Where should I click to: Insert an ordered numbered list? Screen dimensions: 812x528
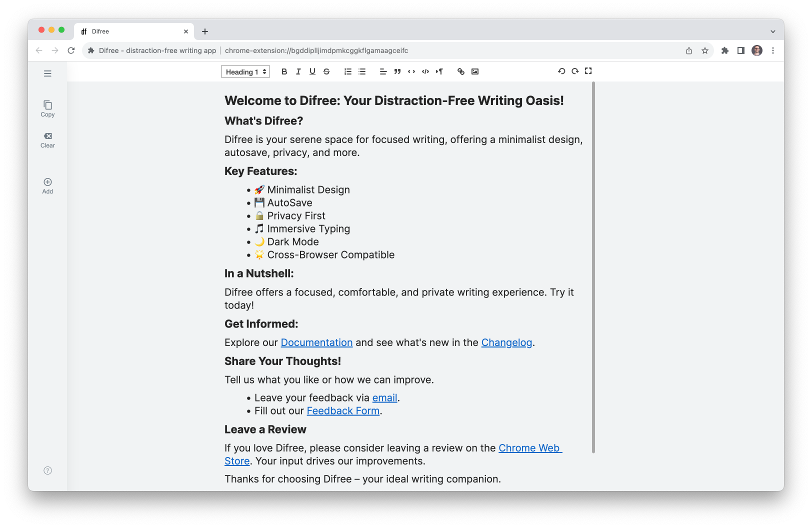348,71
